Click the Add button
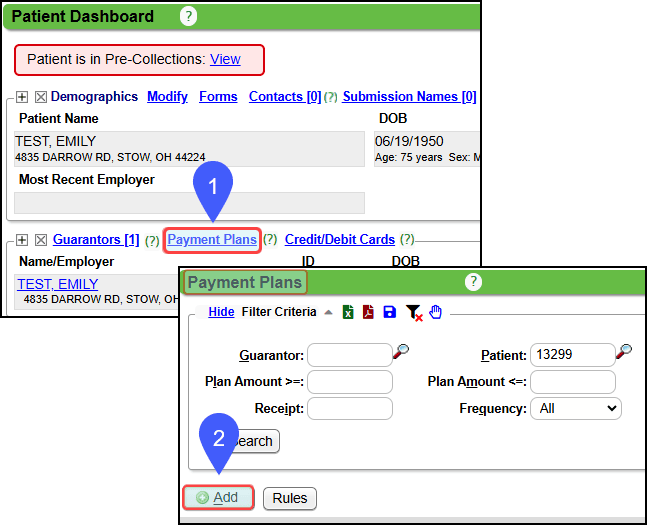 217,498
